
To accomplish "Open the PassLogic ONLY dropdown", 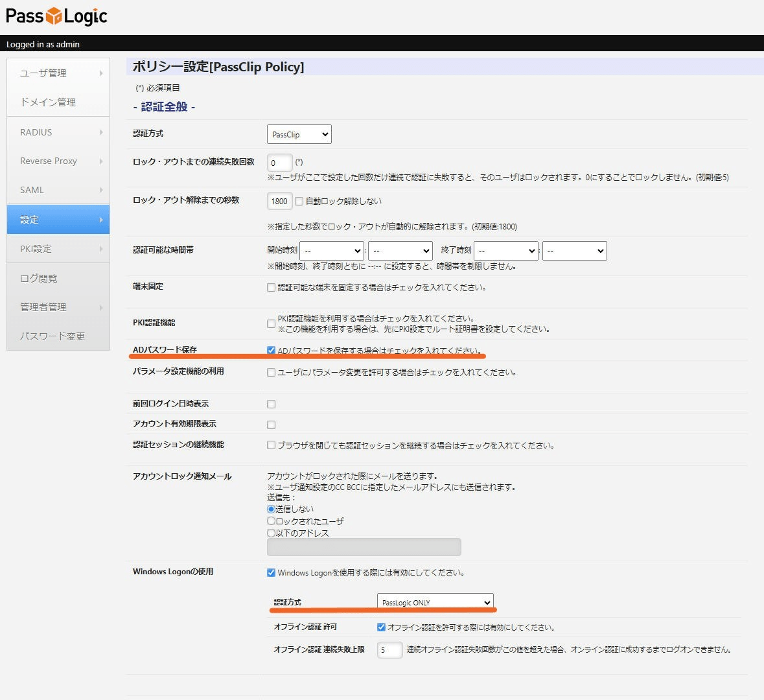I will (435, 602).
